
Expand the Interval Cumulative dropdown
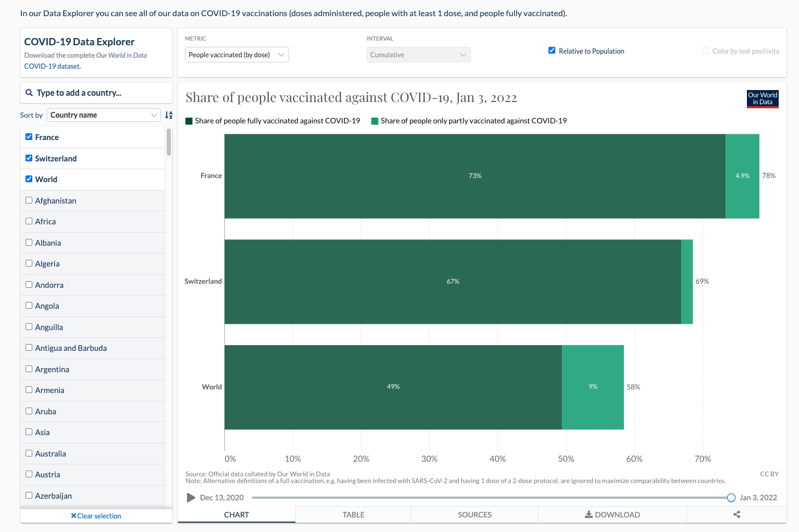click(x=418, y=55)
